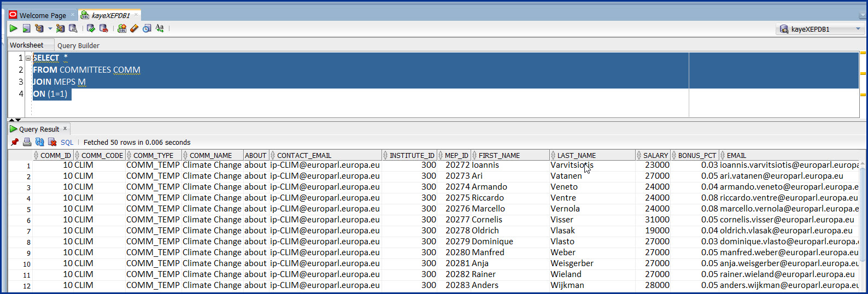Click the first name cell Cornelis
This screenshot has height=294, width=868.
coord(510,220)
